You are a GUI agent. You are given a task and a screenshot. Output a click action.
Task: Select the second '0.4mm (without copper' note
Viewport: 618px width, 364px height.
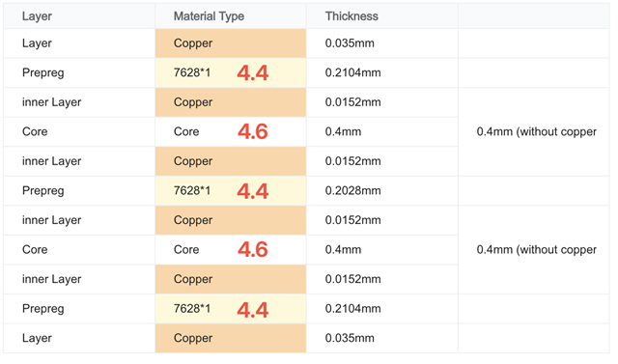[x=537, y=250]
